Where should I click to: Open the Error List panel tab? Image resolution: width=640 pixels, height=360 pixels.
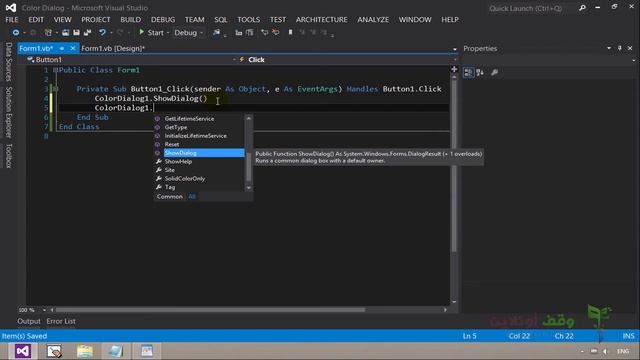click(x=61, y=321)
